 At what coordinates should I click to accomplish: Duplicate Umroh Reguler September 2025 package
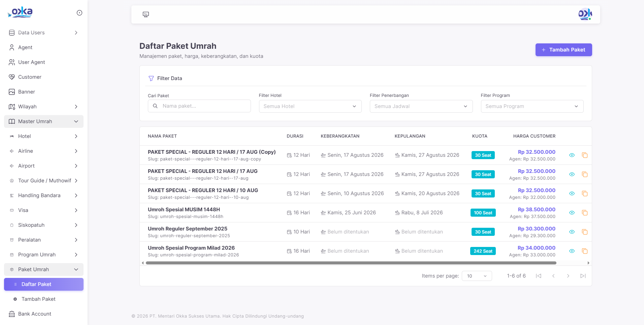tap(585, 232)
